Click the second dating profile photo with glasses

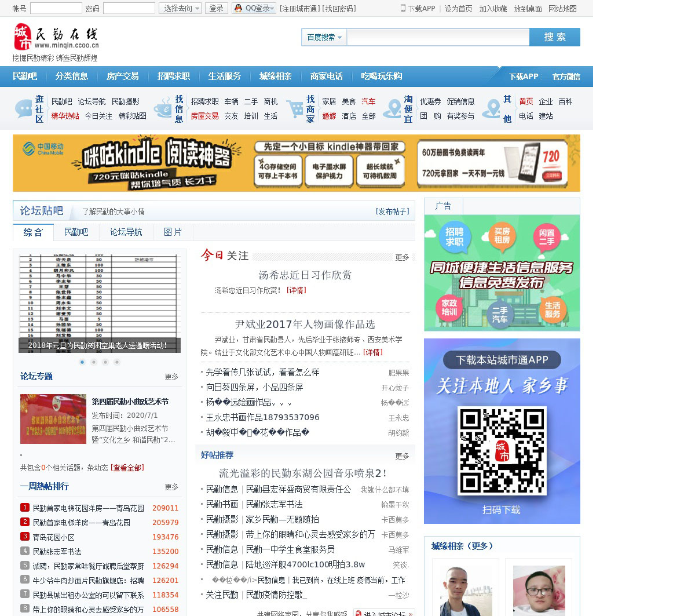pyautogui.click(x=539, y=590)
